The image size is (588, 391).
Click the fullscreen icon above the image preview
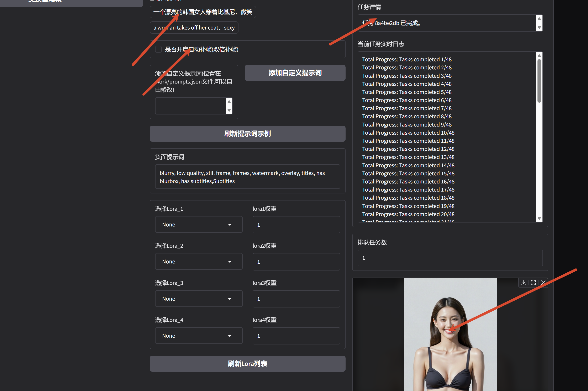pos(533,283)
